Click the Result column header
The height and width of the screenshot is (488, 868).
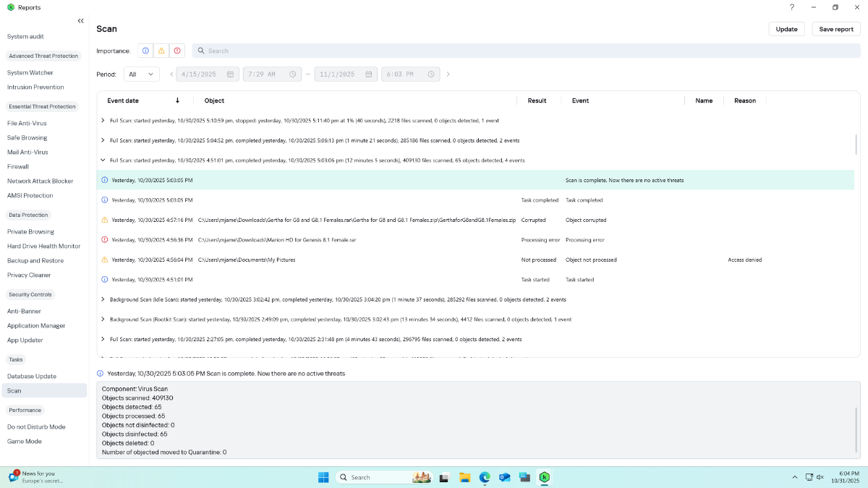(537, 100)
